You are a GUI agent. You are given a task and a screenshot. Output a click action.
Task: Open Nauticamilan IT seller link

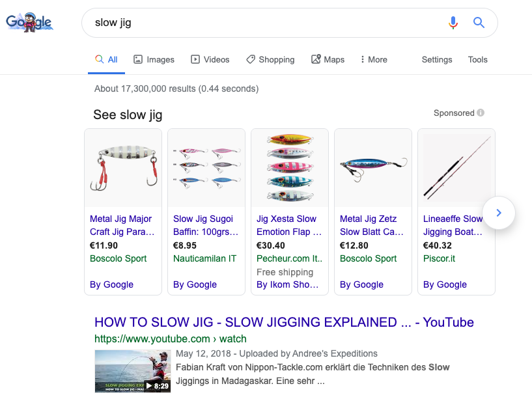click(x=204, y=258)
